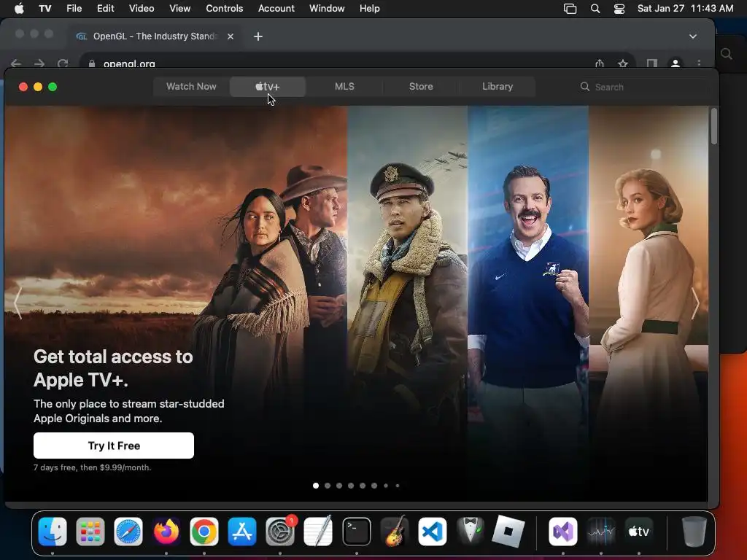Open Trash in the dock
Viewport: 747px width, 560px height.
point(694,532)
